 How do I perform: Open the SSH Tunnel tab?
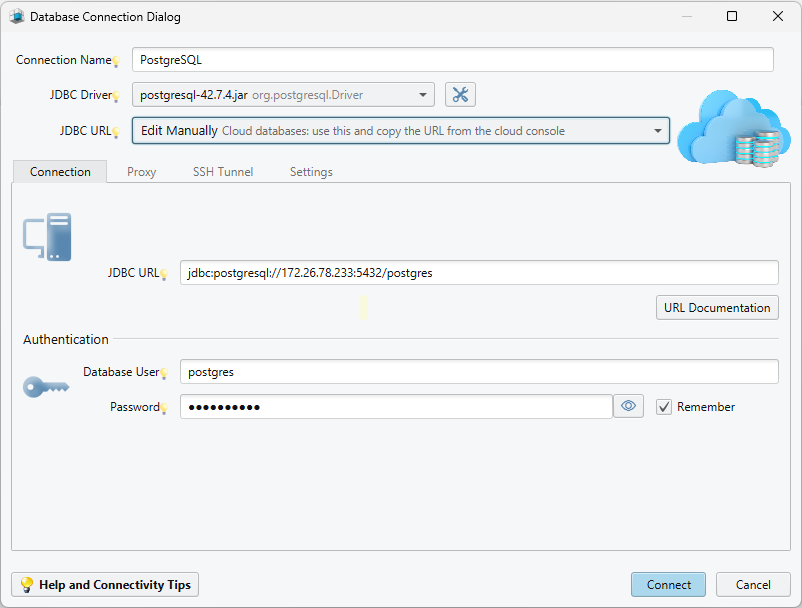point(222,171)
